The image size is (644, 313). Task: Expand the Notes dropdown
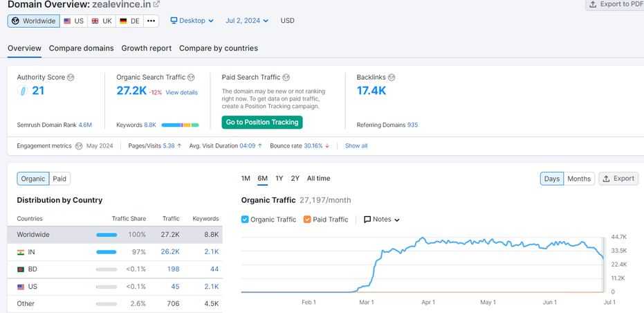(382, 220)
